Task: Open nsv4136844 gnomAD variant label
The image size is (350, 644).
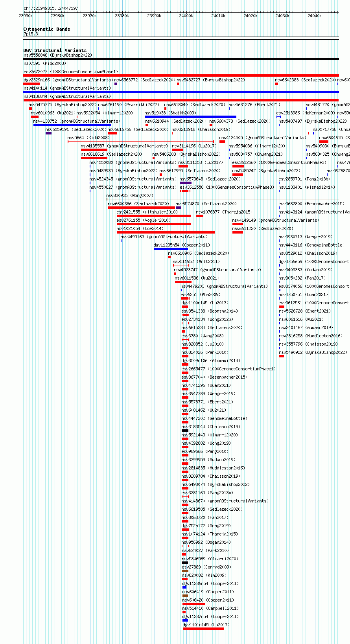Action: coord(67,96)
